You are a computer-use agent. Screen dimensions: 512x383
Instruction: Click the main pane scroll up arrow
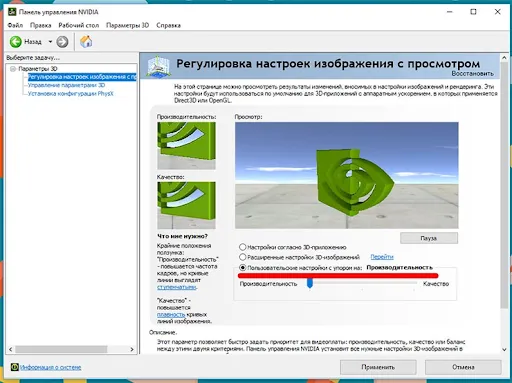(x=504, y=58)
